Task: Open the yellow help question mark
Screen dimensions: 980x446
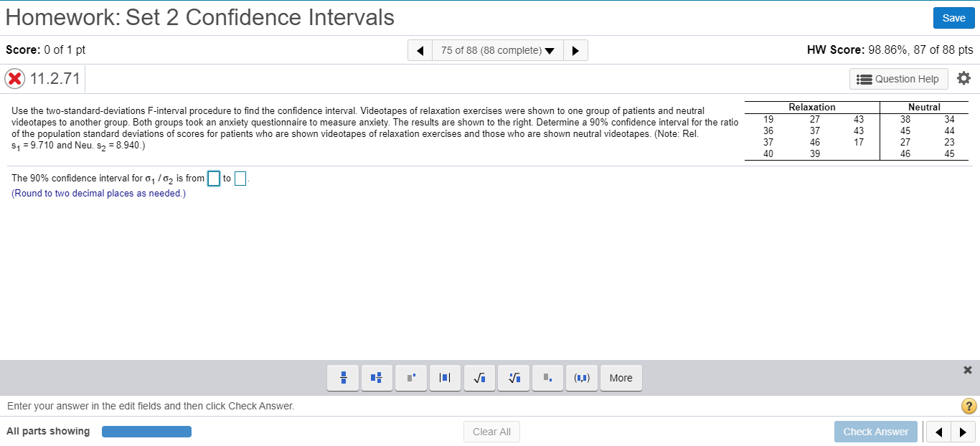Action: 969,407
